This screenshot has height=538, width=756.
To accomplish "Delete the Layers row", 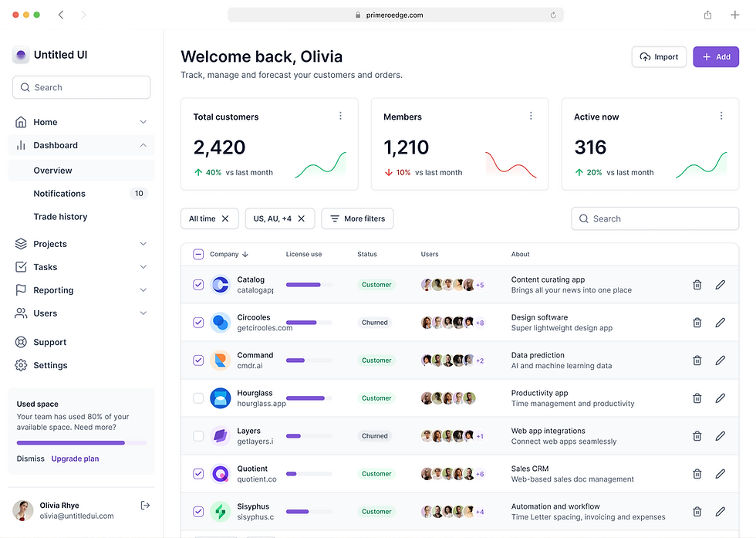I will tap(697, 436).
